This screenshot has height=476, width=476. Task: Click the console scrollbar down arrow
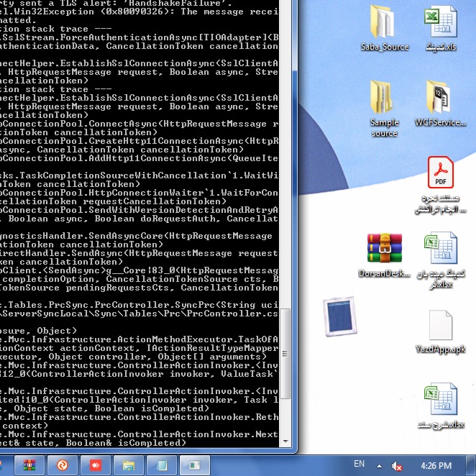click(x=285, y=441)
